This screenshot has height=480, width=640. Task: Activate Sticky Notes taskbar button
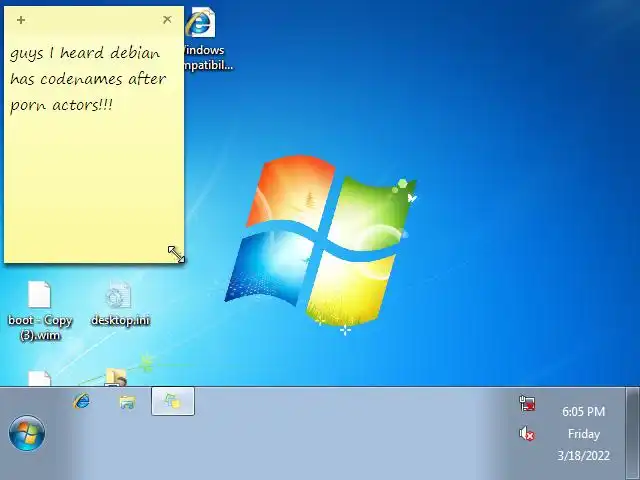click(173, 401)
